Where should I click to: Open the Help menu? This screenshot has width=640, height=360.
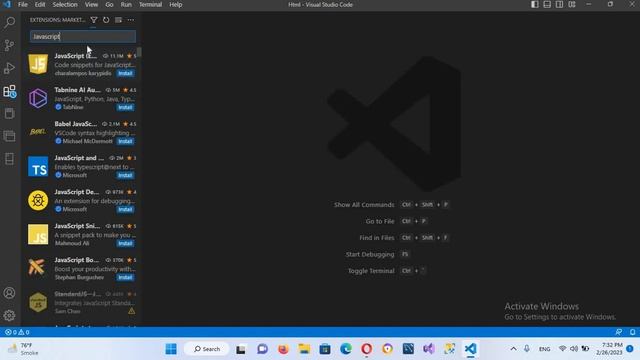click(176, 4)
